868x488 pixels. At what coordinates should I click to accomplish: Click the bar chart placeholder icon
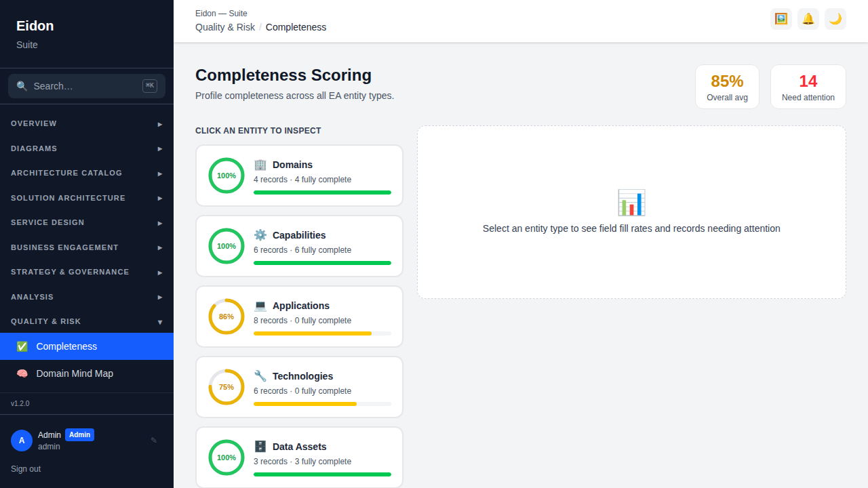tap(631, 203)
